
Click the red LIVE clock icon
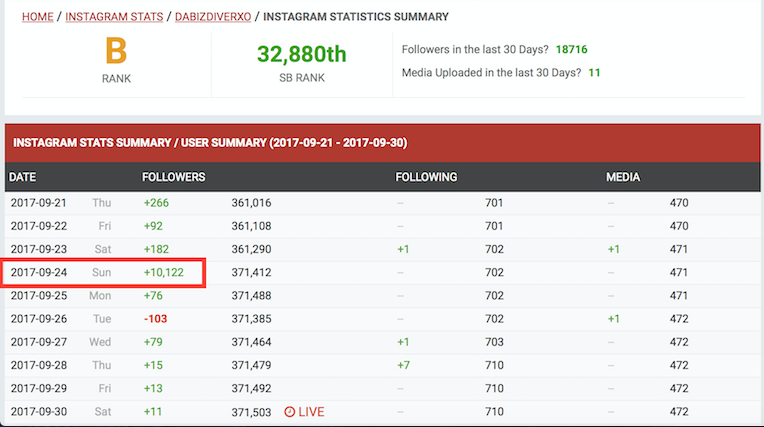(x=289, y=412)
